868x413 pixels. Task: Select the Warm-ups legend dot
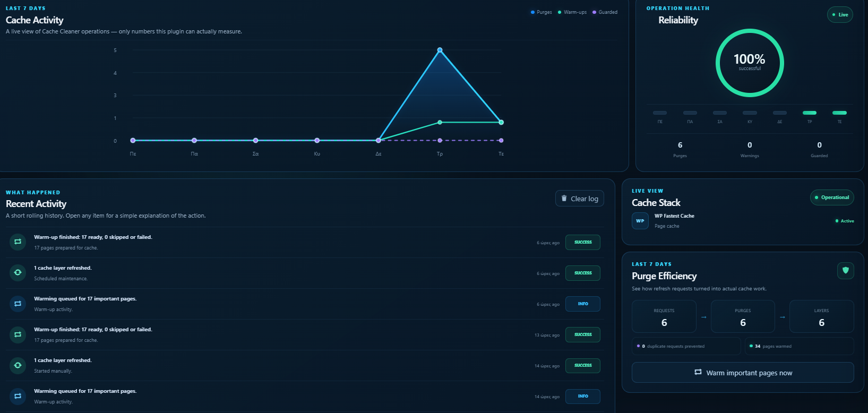pos(560,12)
